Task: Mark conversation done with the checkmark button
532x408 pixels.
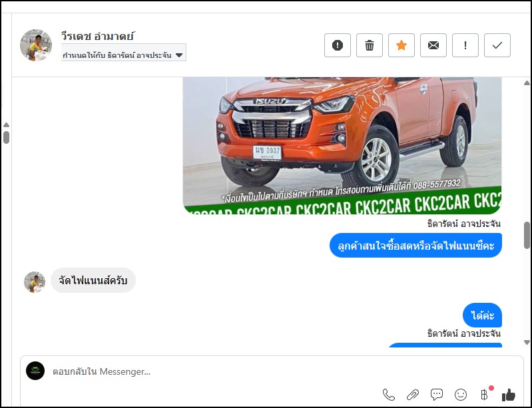Action: point(497,45)
